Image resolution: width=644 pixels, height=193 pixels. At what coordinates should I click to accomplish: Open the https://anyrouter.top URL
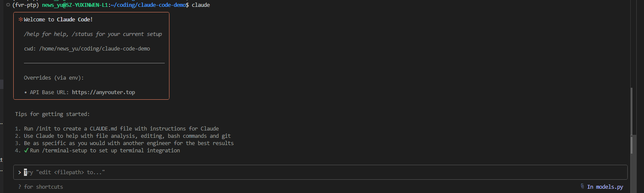(x=103, y=92)
